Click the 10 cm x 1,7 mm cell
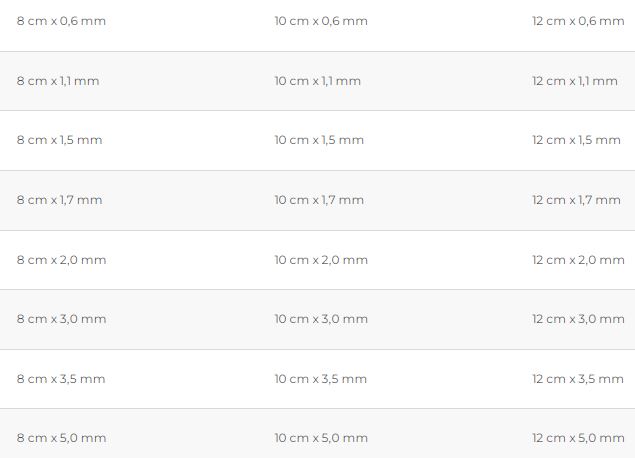Image resolution: width=635 pixels, height=458 pixels. [319, 200]
